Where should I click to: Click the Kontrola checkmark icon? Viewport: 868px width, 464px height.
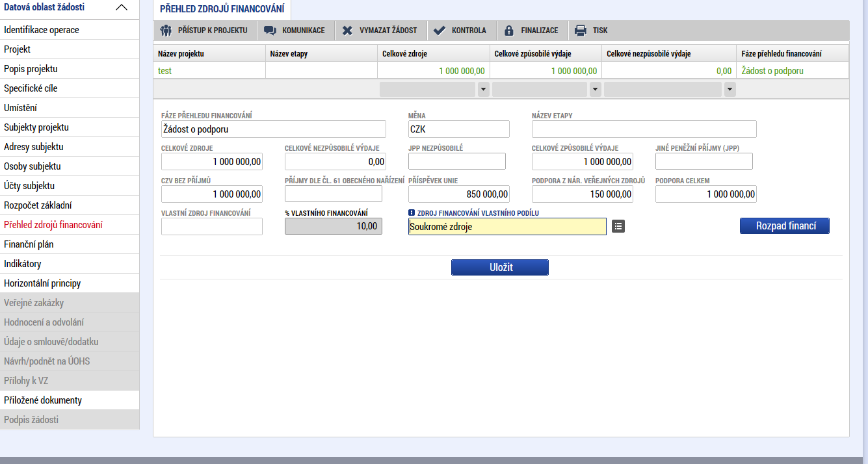pos(439,31)
